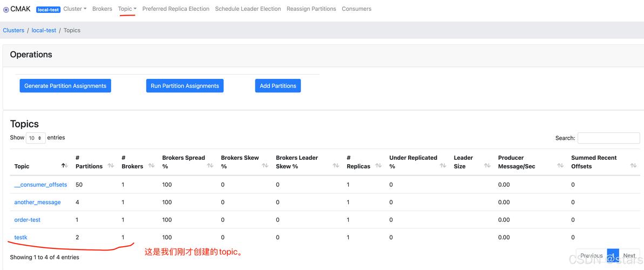Image resolution: width=644 pixels, height=270 pixels.
Task: Click the Operations panel heading
Action: [x=31, y=55]
